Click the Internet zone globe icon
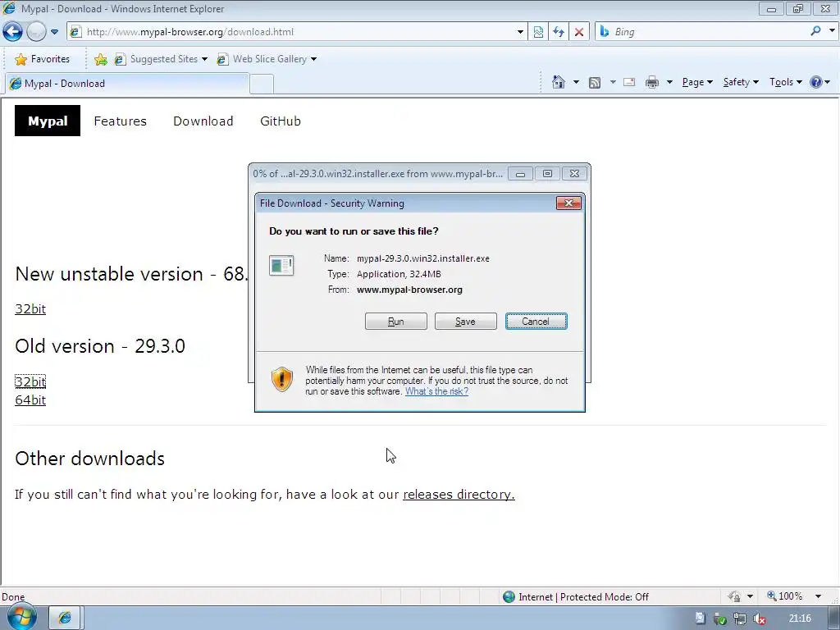The image size is (840, 630). tap(509, 597)
